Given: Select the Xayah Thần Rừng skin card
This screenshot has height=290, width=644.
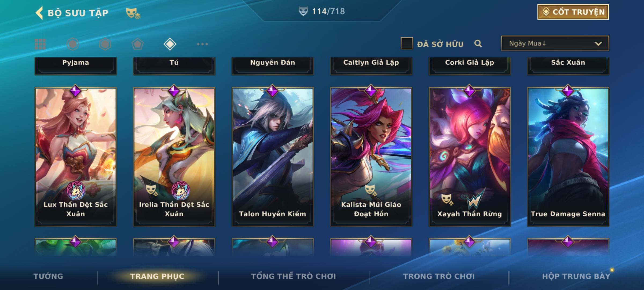Looking at the screenshot, I should click(470, 157).
